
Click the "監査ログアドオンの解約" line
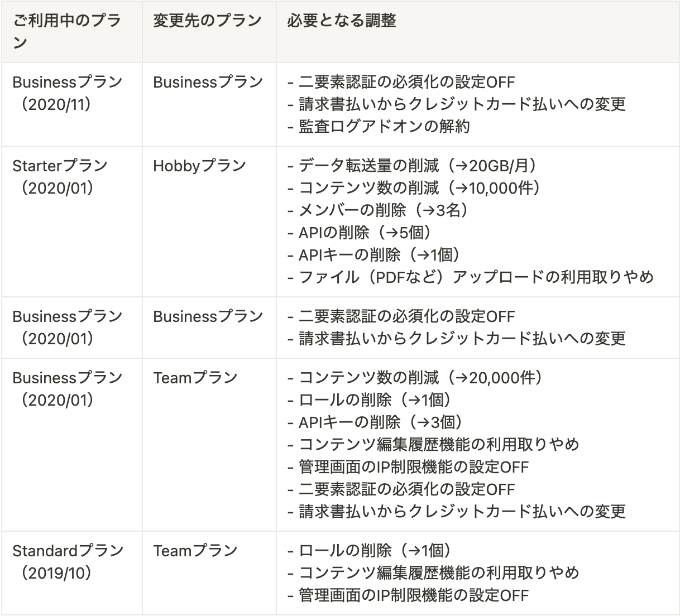(x=379, y=127)
